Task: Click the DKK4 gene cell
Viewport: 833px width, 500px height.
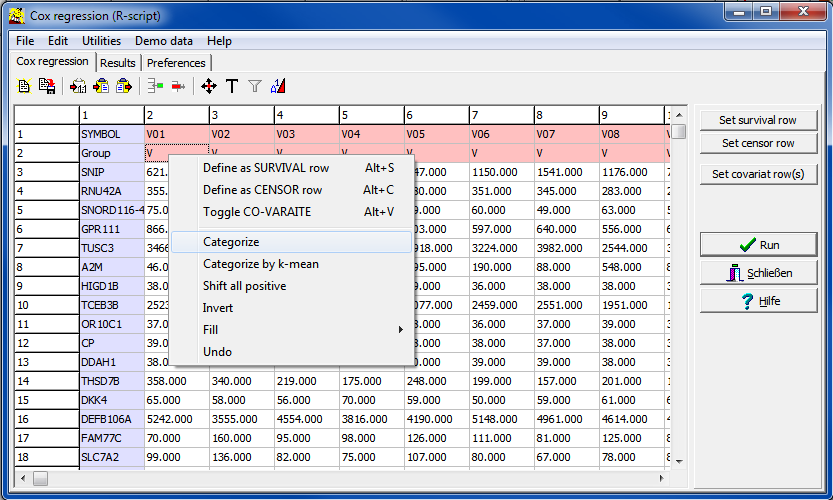Action: tap(112, 400)
